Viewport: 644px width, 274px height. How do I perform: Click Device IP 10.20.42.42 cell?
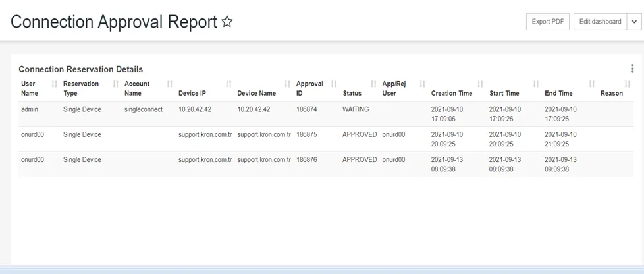pyautogui.click(x=195, y=109)
